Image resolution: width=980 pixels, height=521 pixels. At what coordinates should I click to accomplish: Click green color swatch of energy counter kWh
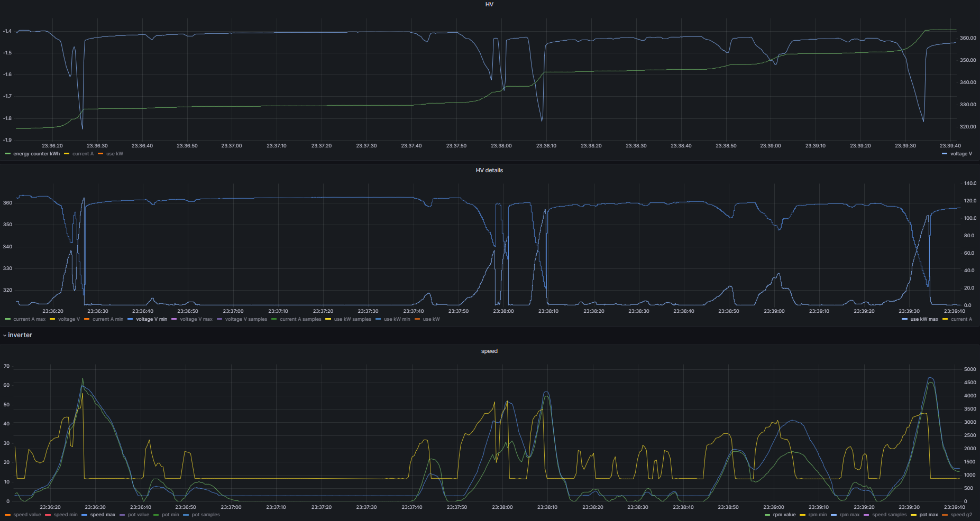8,154
